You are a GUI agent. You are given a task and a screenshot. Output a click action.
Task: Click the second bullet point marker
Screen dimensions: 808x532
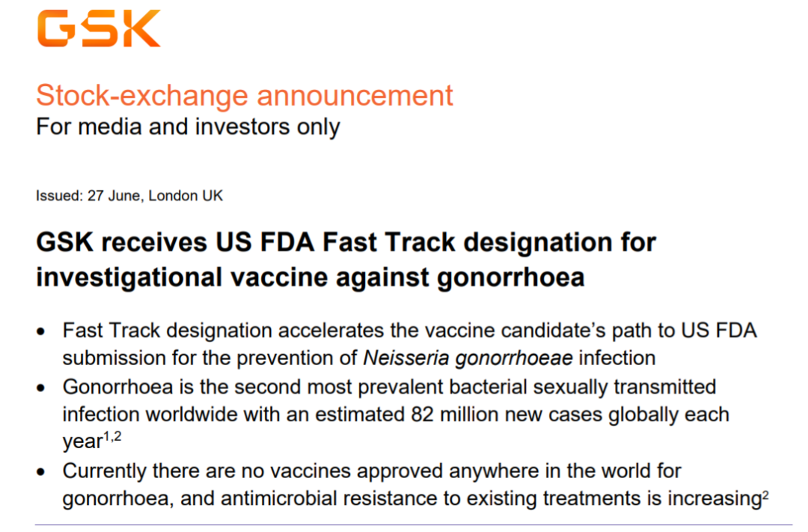[43, 388]
